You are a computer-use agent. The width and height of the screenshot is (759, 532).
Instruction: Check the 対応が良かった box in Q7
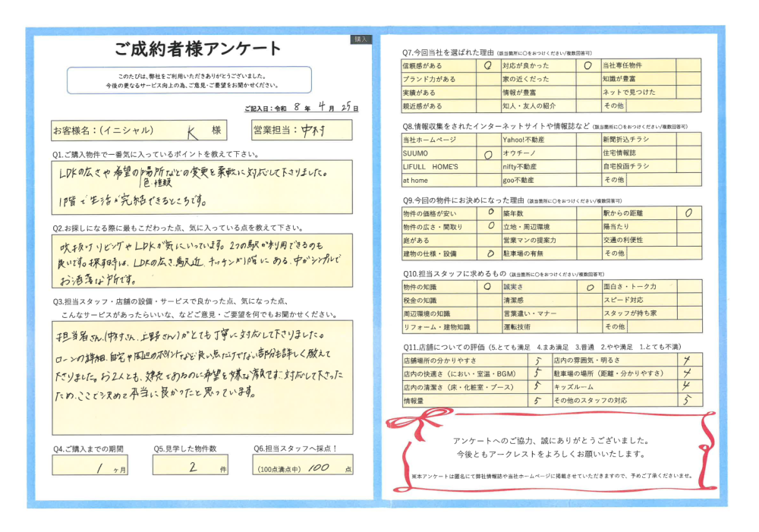587,65
